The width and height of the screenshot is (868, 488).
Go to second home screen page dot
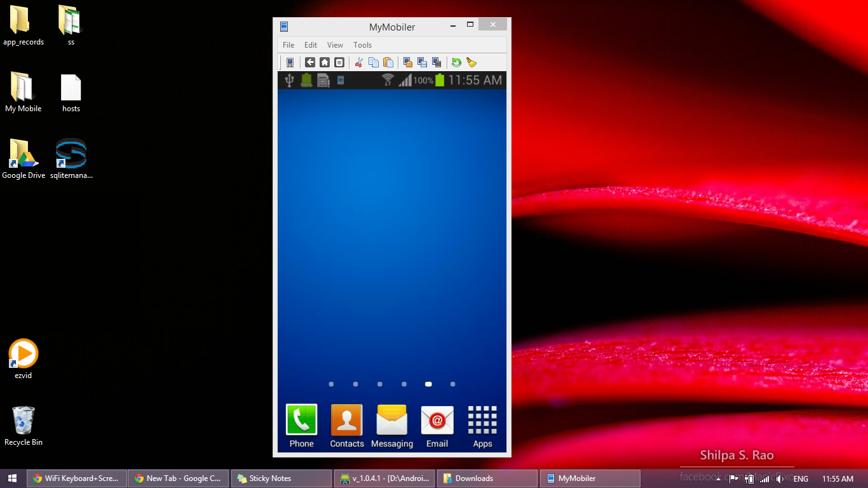click(355, 384)
